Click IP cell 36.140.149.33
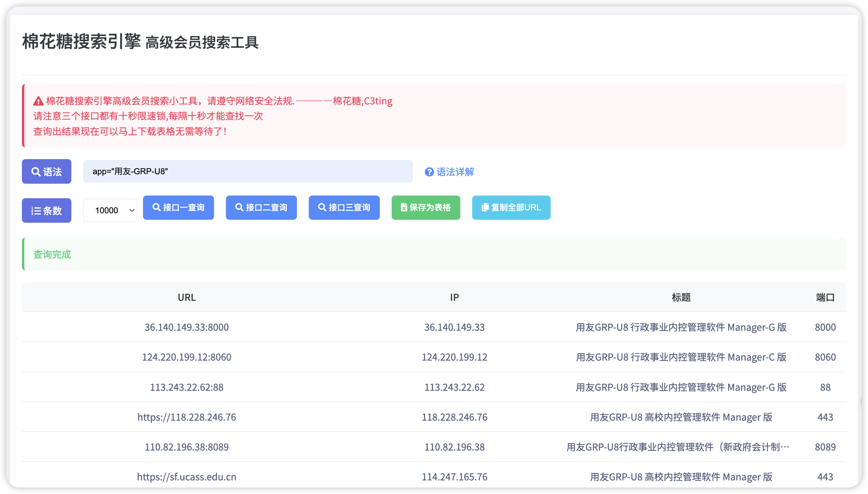 454,327
